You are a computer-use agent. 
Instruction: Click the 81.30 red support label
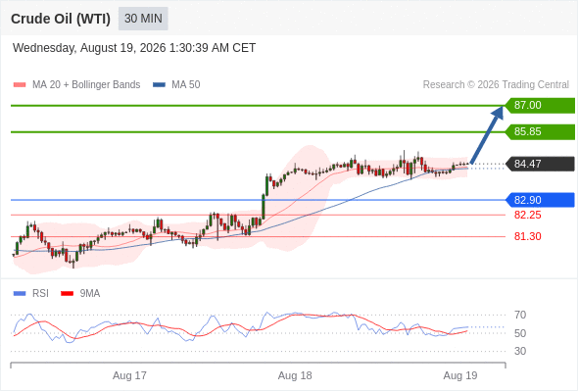[x=527, y=236]
